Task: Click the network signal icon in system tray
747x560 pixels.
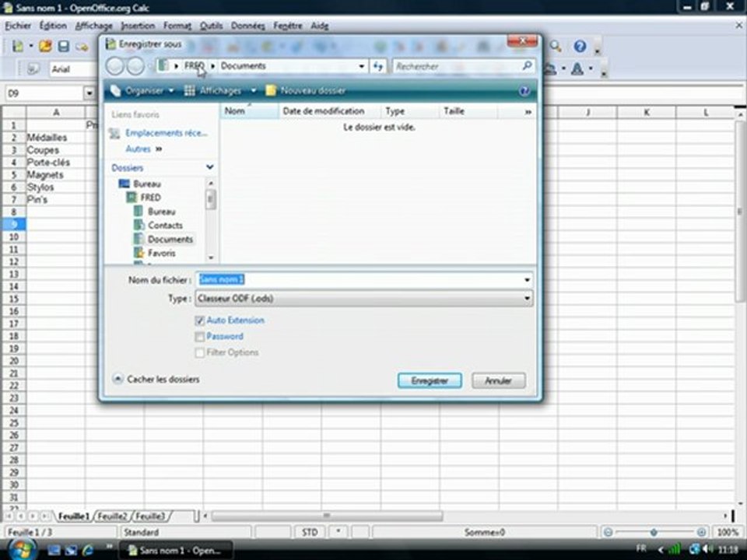Action: [674, 549]
